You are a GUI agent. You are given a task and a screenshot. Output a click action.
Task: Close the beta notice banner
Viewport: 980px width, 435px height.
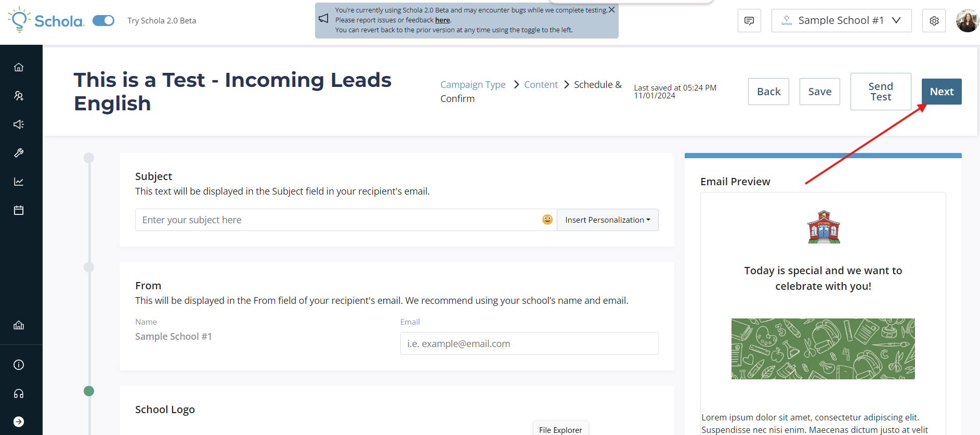point(612,10)
